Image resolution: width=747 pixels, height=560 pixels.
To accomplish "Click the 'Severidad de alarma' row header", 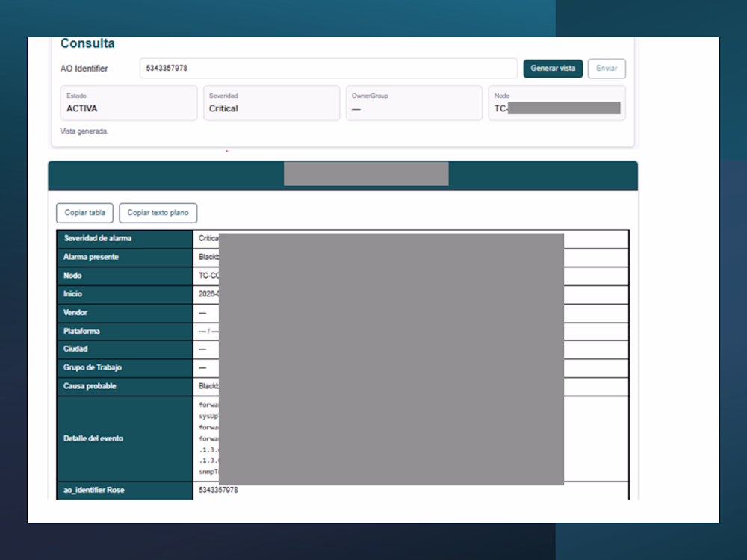I will [125, 239].
